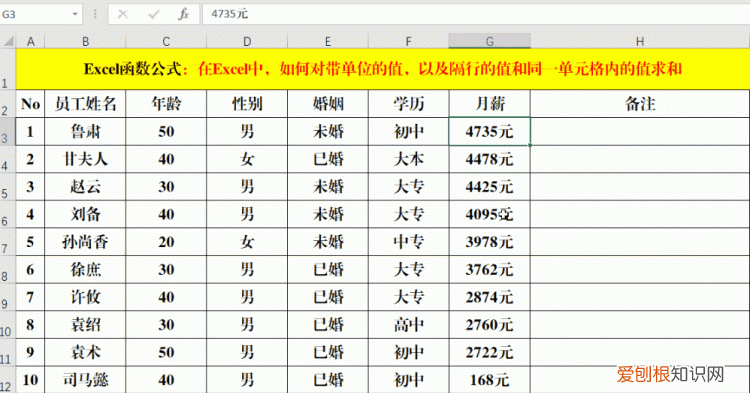
Task: Click the Enter checkmark icon in formula bar
Action: (x=153, y=14)
